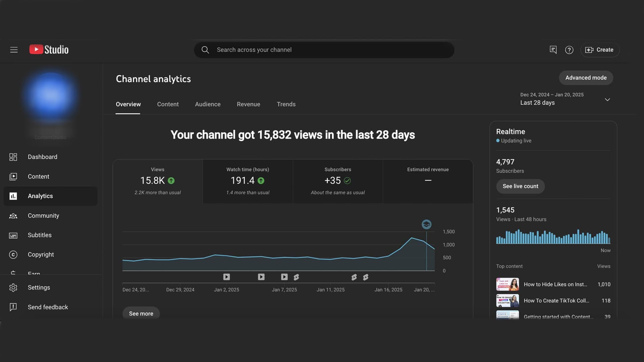
Task: Click the graduation cap insight icon above chart
Action: coord(426,224)
